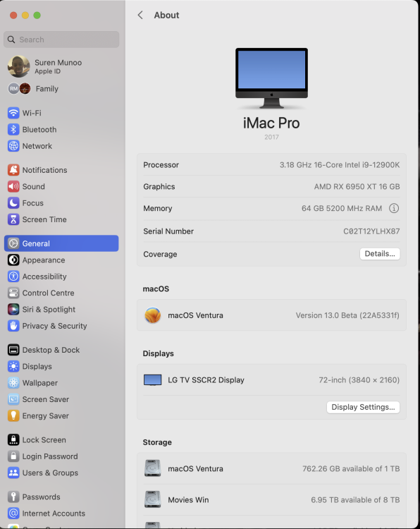Open Screen Time hourglass icon
Screen dimensions: 420x529
(13, 219)
